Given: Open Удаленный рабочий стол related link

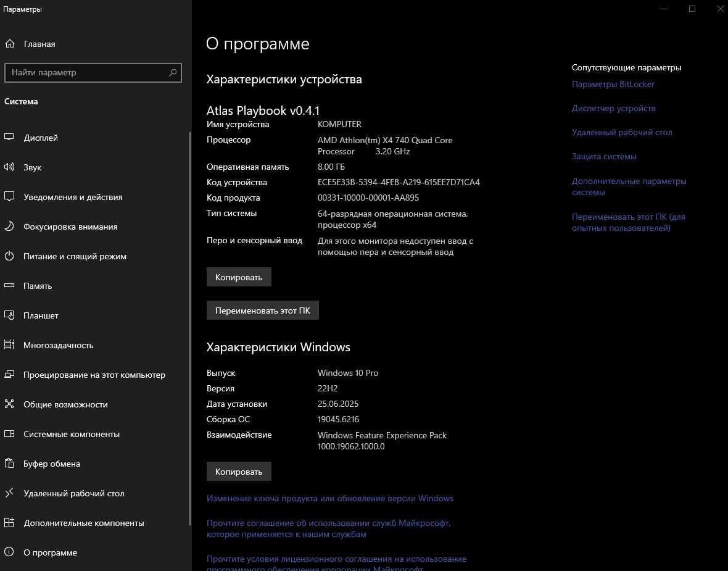Looking at the screenshot, I should (622, 133).
